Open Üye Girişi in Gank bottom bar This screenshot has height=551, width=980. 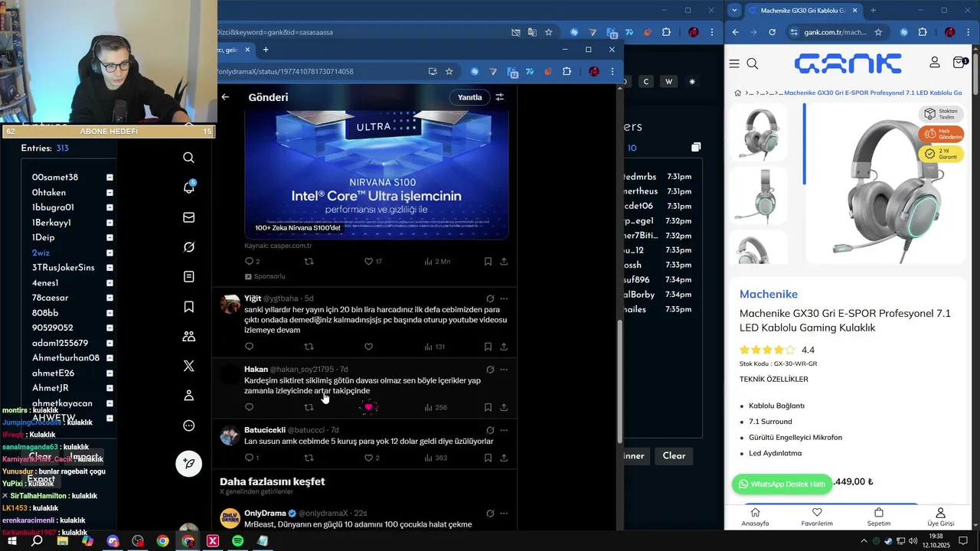pos(941,518)
